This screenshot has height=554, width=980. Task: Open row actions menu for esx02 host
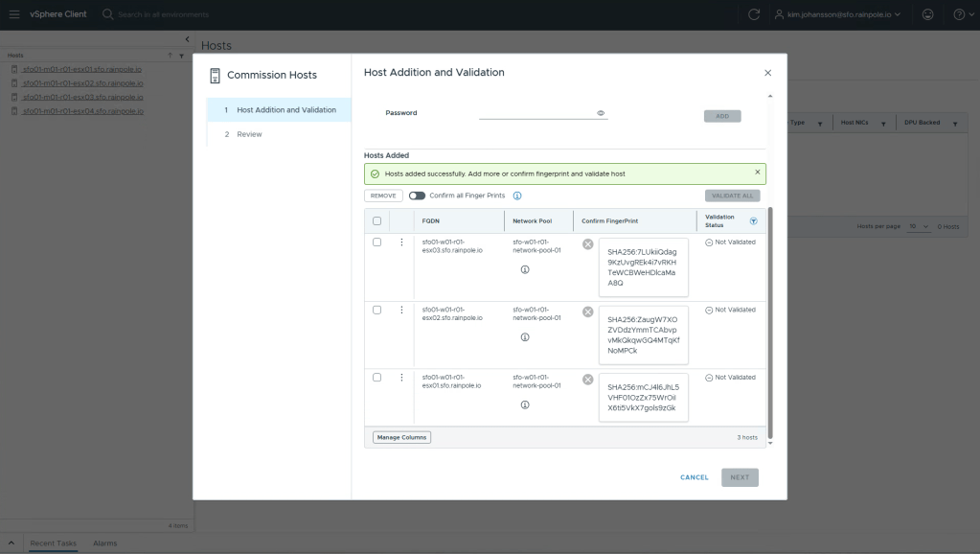401,310
